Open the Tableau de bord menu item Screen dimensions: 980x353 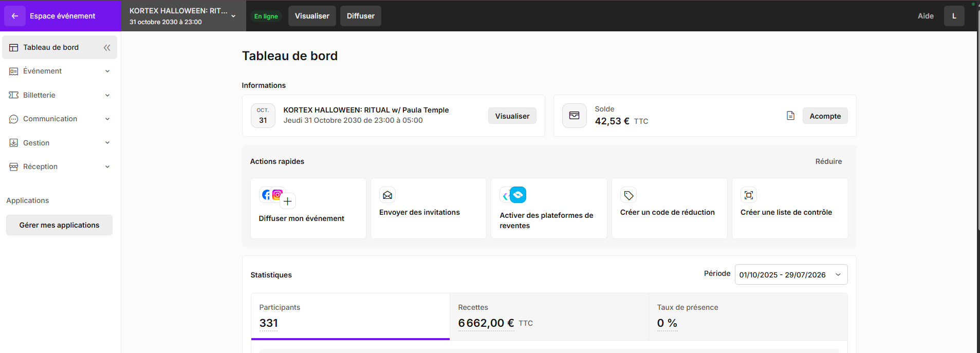(x=60, y=47)
